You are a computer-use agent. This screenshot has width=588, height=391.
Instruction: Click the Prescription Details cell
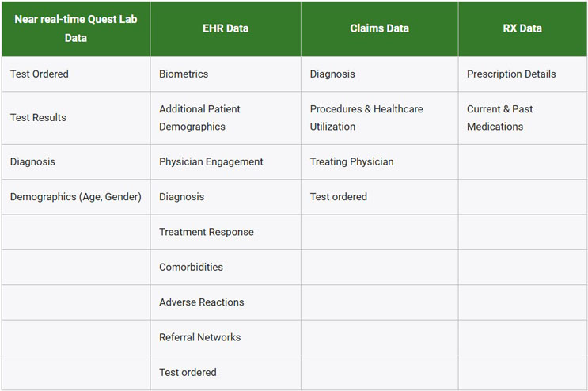(x=511, y=74)
